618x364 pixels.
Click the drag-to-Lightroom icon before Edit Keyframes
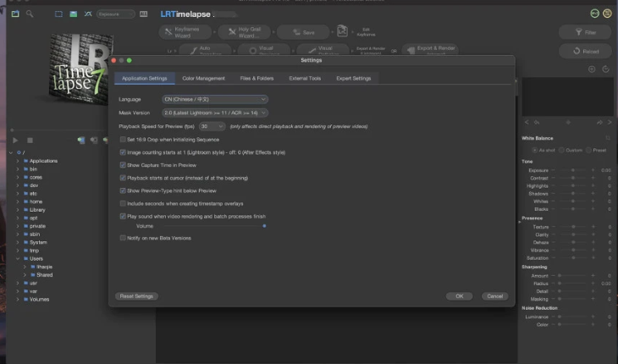pos(342,31)
